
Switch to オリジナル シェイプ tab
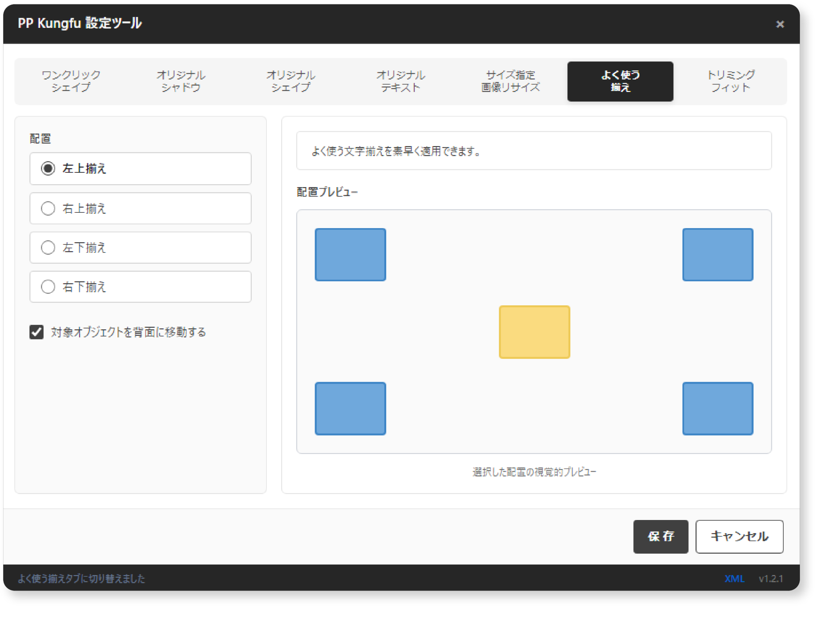pyautogui.click(x=291, y=81)
